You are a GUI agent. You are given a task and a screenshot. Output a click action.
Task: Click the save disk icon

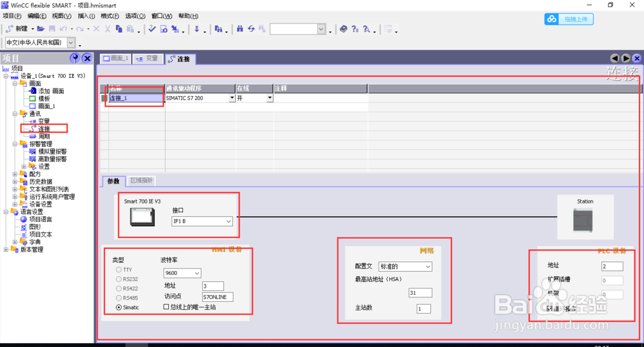(52, 29)
